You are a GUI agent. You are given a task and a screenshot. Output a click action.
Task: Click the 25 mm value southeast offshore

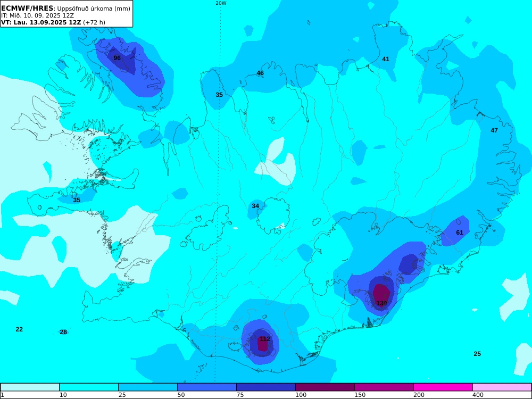click(477, 354)
